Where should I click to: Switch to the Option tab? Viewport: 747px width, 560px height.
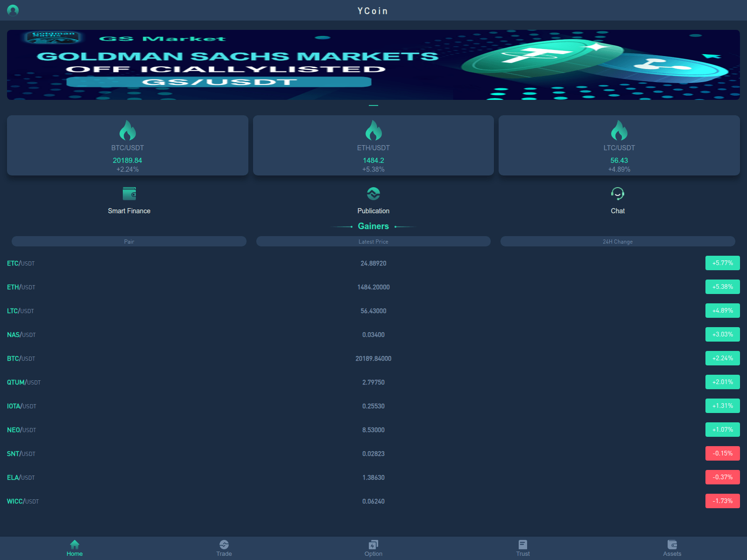[x=373, y=548]
